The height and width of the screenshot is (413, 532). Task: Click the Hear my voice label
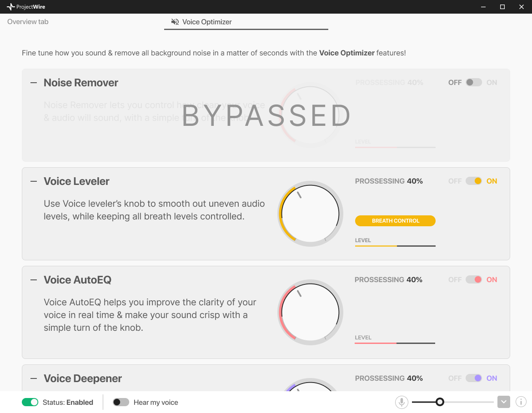pyautogui.click(x=156, y=403)
